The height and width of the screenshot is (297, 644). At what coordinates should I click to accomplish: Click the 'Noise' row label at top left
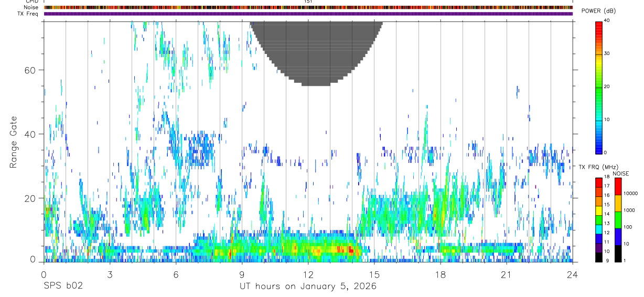point(31,7)
